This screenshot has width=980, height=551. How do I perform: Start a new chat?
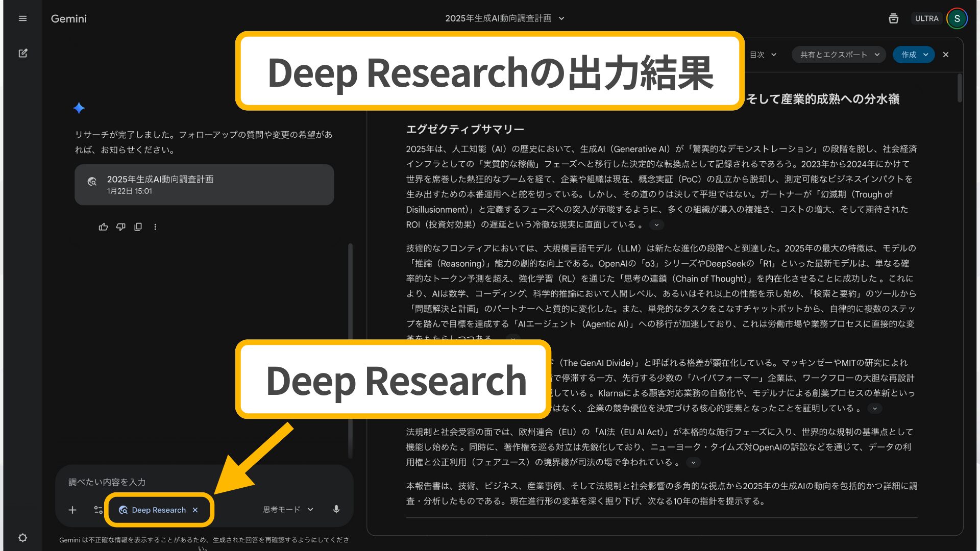[22, 54]
